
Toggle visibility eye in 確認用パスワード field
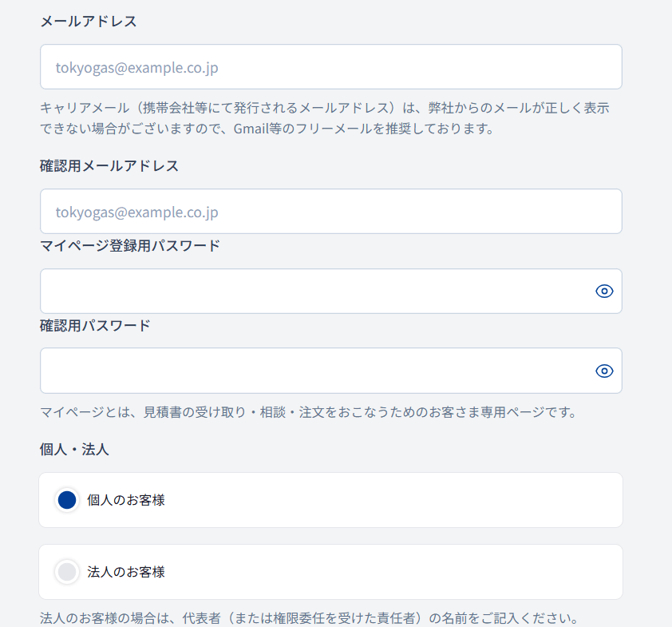pyautogui.click(x=604, y=371)
